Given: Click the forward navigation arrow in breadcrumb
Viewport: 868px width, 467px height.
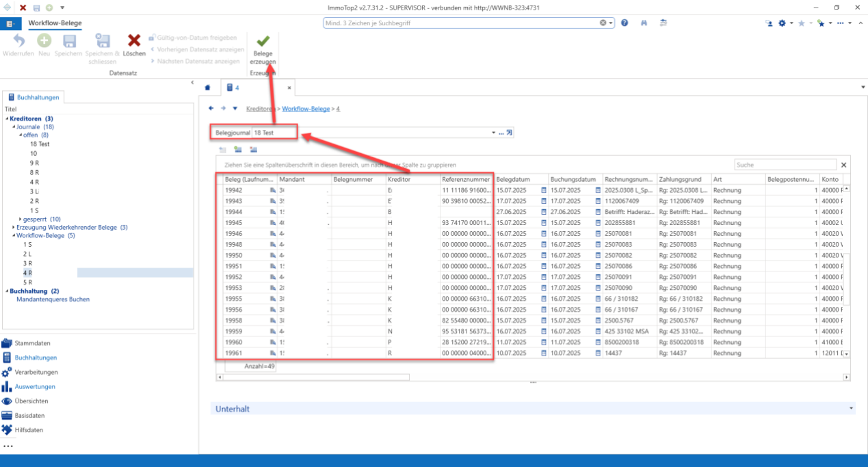Looking at the screenshot, I should coord(223,108).
